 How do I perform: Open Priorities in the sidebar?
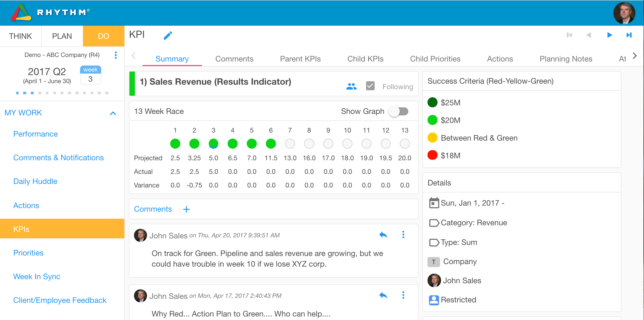click(x=28, y=253)
